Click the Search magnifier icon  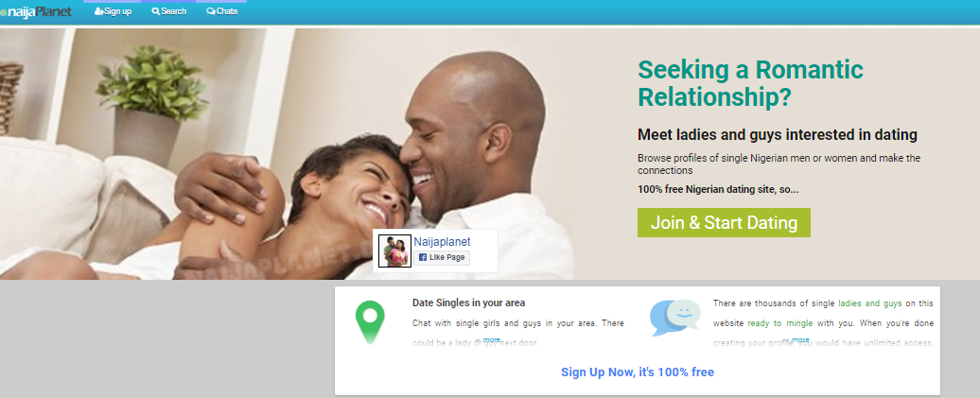[156, 11]
